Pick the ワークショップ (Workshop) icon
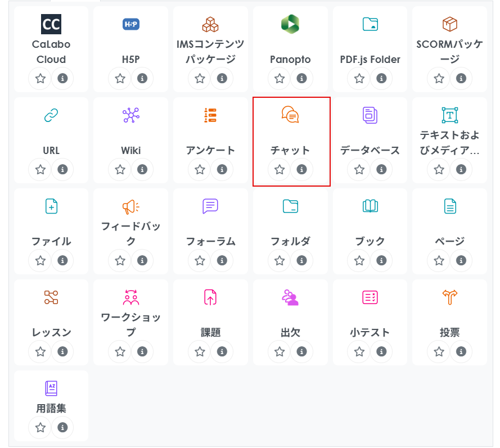Screen dimensions: 500x448 coord(131,297)
